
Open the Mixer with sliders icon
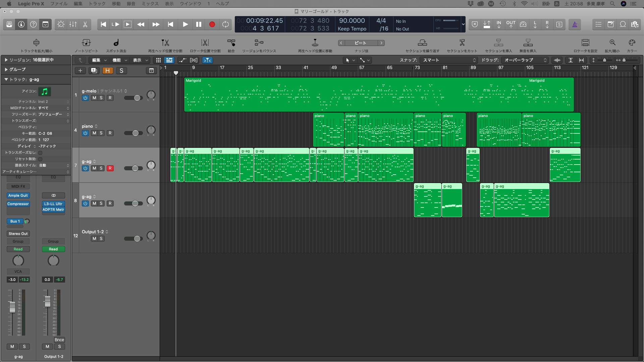click(73, 24)
